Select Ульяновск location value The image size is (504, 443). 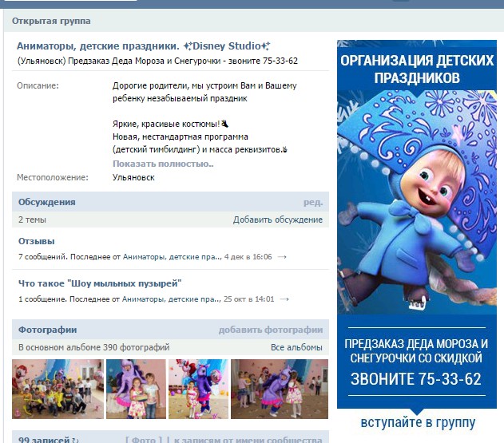pos(133,178)
